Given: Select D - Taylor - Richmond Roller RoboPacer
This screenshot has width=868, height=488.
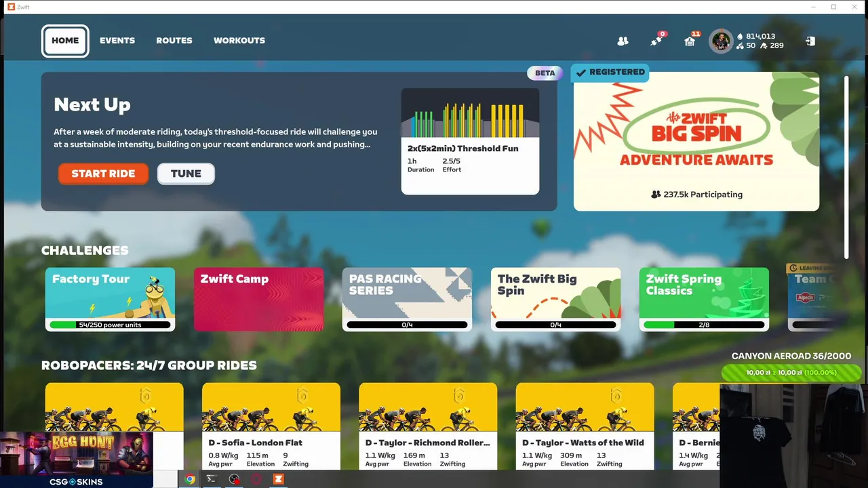Looking at the screenshot, I should (x=428, y=426).
